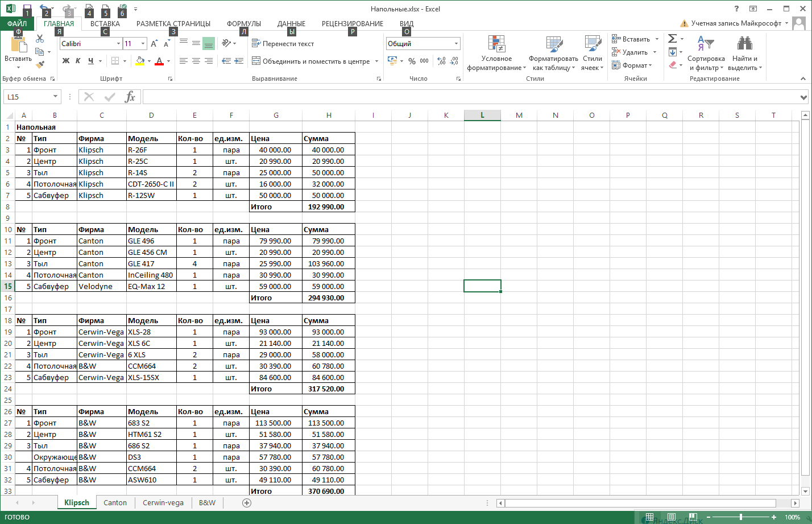Open Стили ячеек gallery

pos(593,54)
